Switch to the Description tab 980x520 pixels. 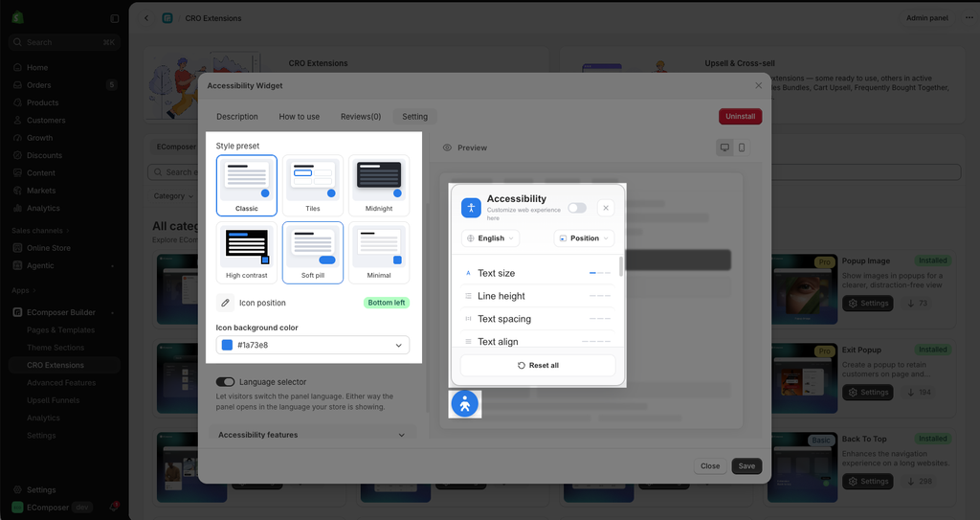pos(237,117)
